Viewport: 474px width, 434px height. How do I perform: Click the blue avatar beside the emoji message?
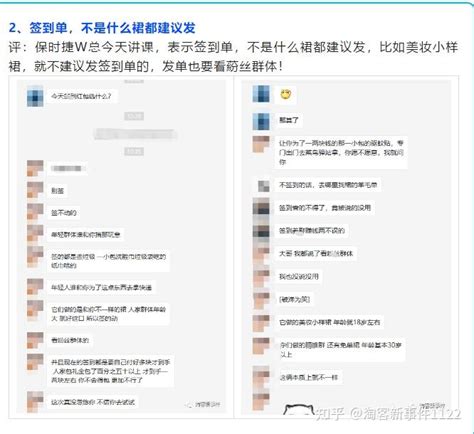261,94
